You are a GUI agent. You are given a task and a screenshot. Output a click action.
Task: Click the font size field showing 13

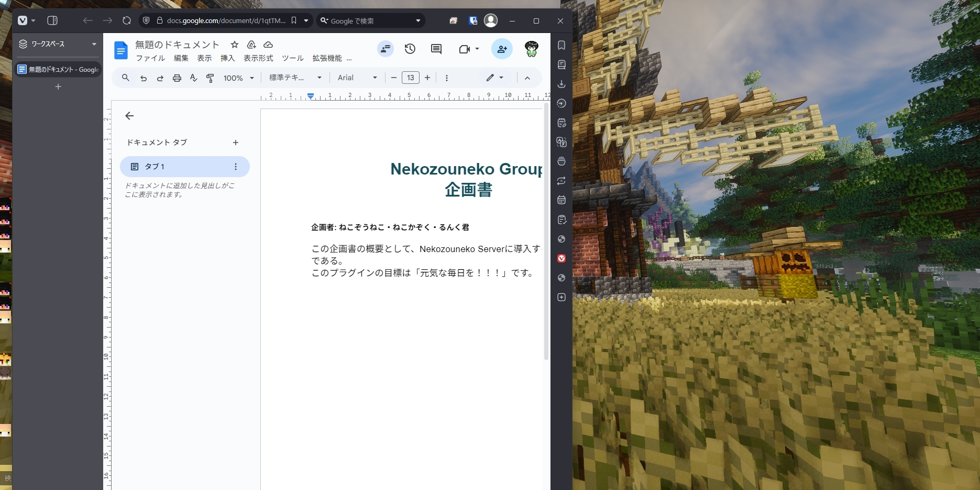[x=411, y=78]
